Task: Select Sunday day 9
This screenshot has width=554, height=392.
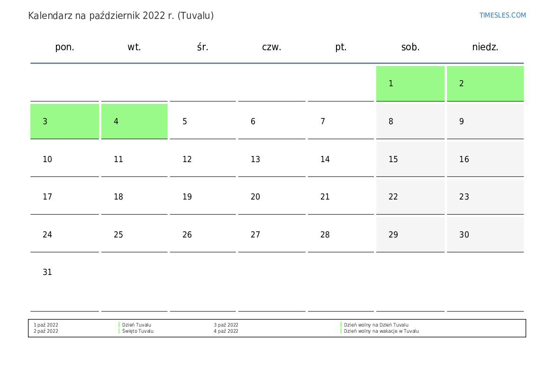Action: [x=485, y=121]
